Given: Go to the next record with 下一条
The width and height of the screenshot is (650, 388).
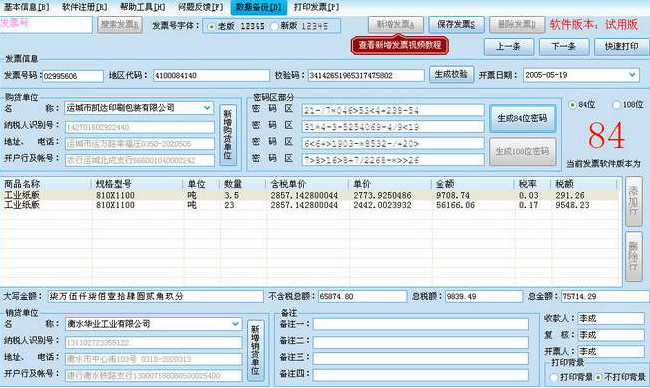Looking at the screenshot, I should point(563,46).
